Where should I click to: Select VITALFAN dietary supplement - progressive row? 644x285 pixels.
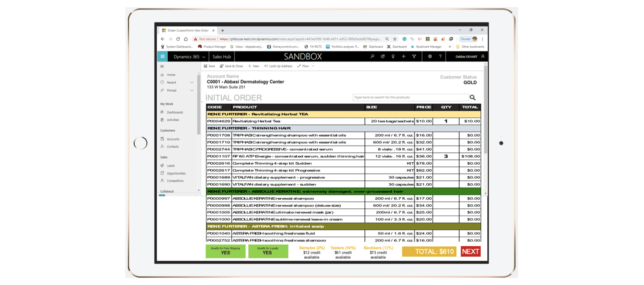343,177
